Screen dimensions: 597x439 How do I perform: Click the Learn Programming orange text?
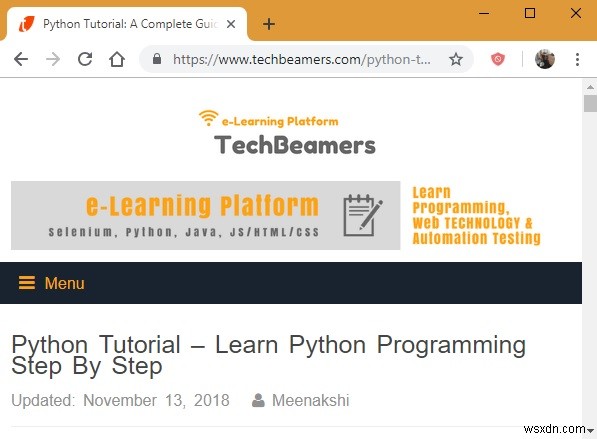(x=476, y=216)
